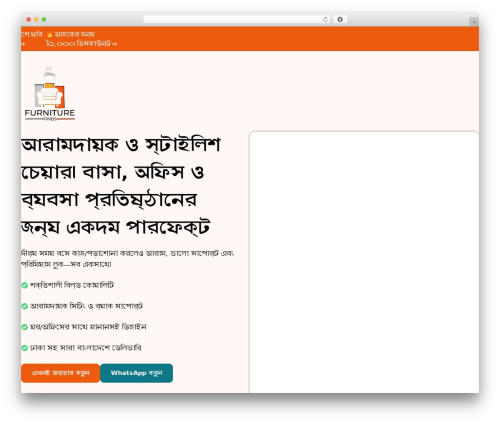This screenshot has width=500, height=423.
Task: Click the green fullscreen window button
Action: (44, 20)
